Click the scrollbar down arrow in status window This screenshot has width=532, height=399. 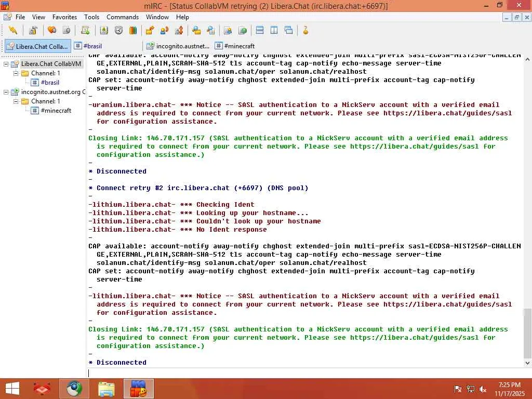click(x=527, y=363)
